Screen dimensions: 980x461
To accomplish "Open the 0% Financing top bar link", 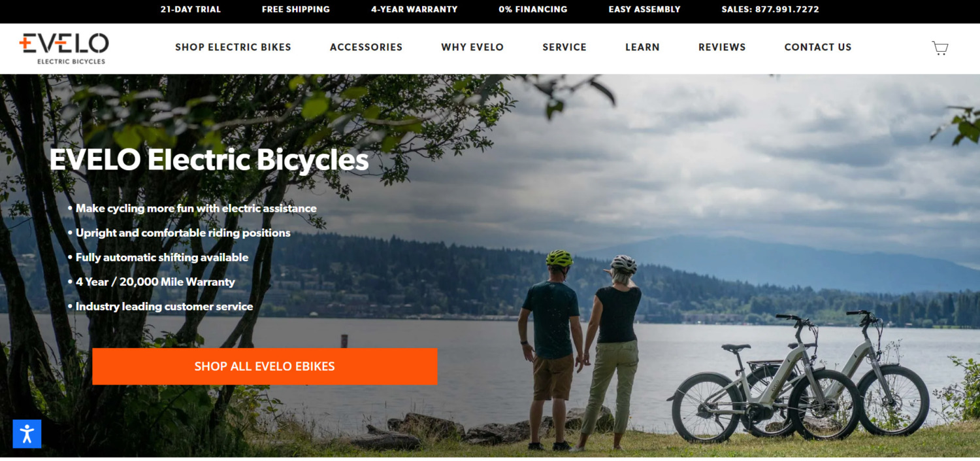I will coord(533,9).
